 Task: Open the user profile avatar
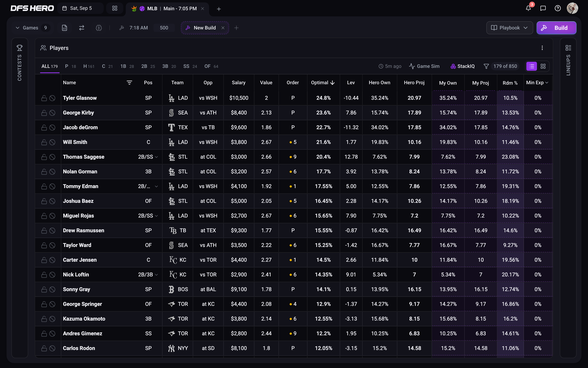[572, 8]
